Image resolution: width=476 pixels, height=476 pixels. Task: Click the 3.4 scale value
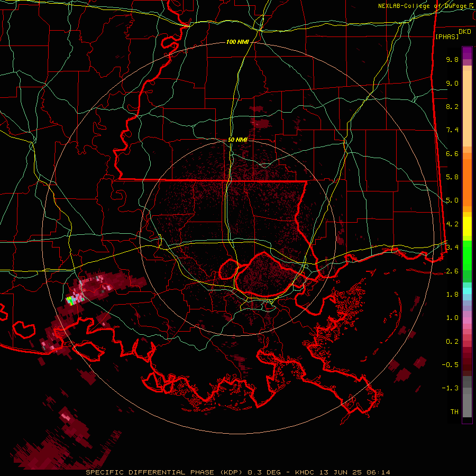tap(452, 247)
